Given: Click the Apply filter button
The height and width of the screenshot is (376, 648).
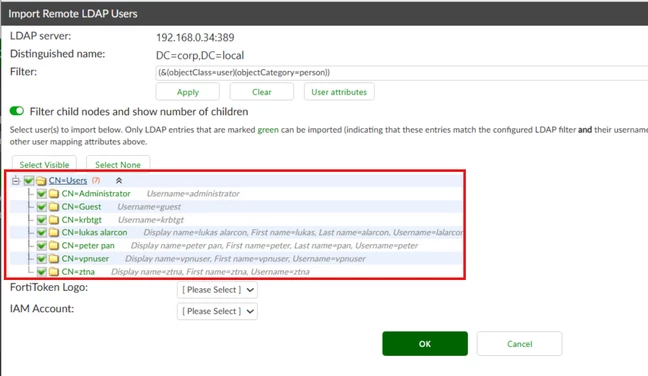Looking at the screenshot, I should coord(188,92).
